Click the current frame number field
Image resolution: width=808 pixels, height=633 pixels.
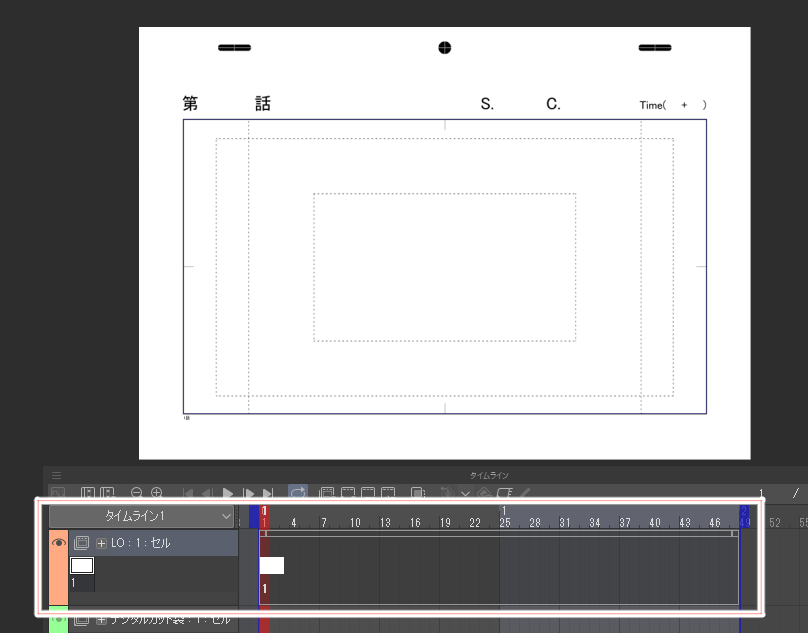click(761, 493)
